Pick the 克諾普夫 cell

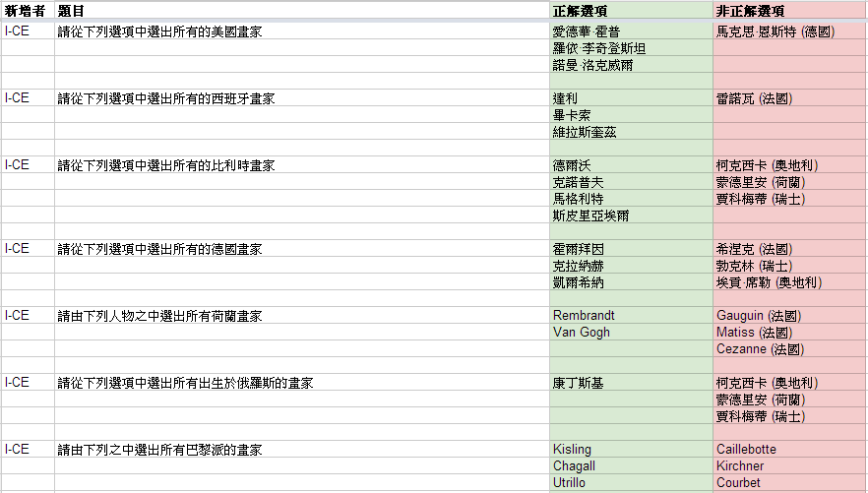tap(631, 182)
